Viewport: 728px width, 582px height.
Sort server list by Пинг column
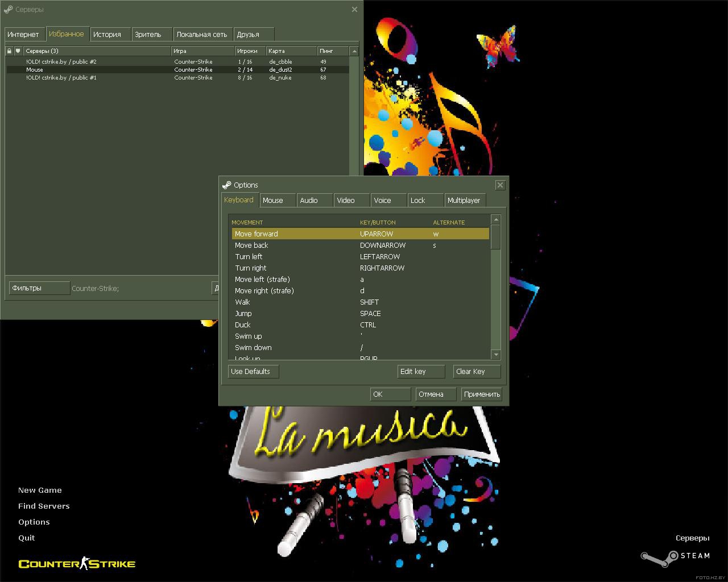click(333, 51)
